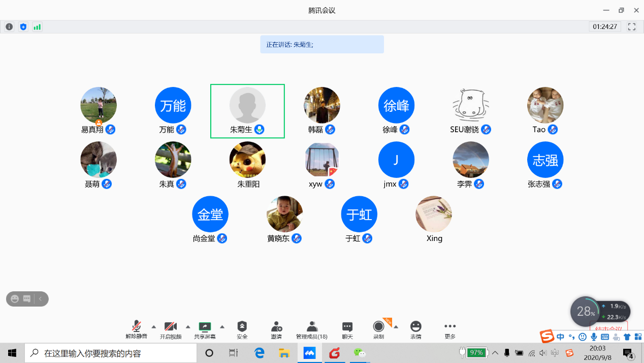Start recording with 录制 button

378,329
